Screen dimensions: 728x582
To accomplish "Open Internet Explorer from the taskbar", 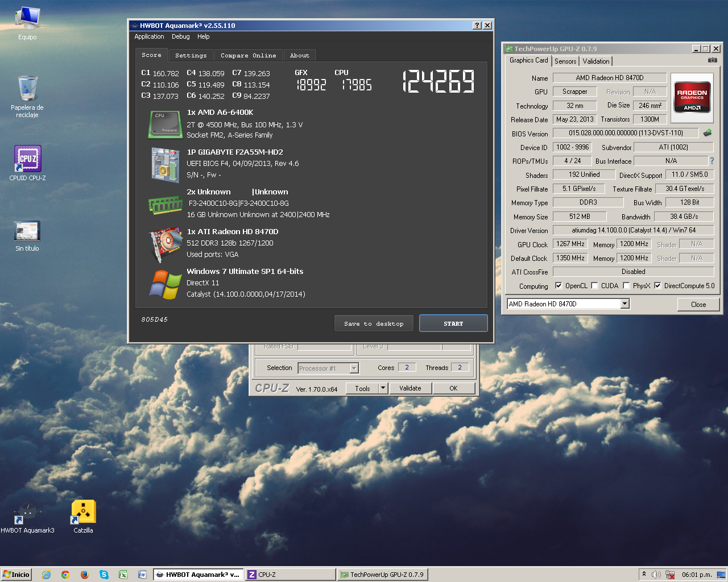I will tap(46, 575).
